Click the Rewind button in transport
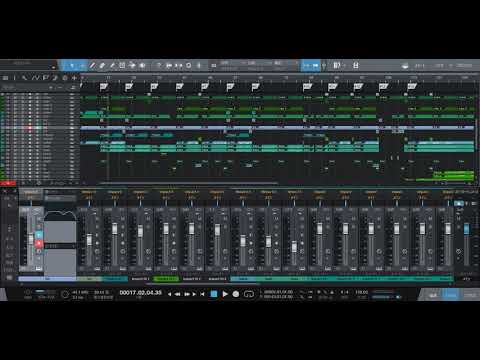 (x=178, y=294)
